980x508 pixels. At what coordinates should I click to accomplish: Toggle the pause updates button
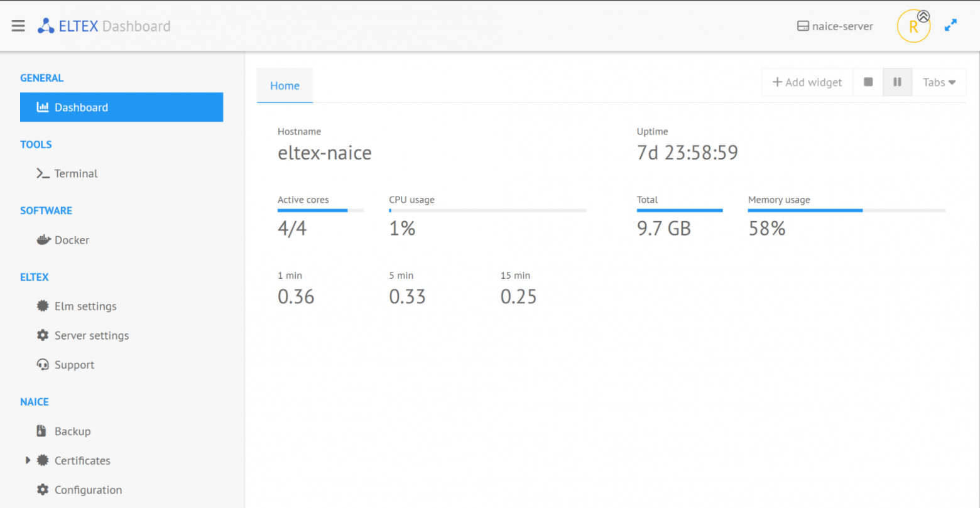pyautogui.click(x=898, y=82)
